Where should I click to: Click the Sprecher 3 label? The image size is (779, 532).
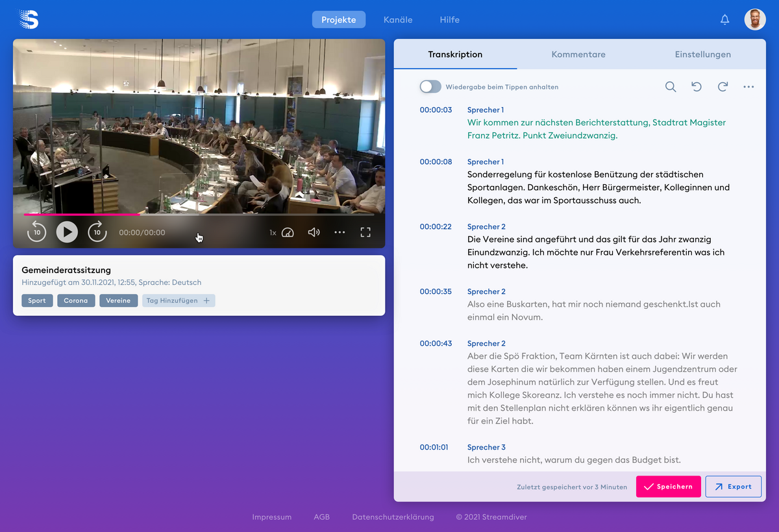coord(486,447)
